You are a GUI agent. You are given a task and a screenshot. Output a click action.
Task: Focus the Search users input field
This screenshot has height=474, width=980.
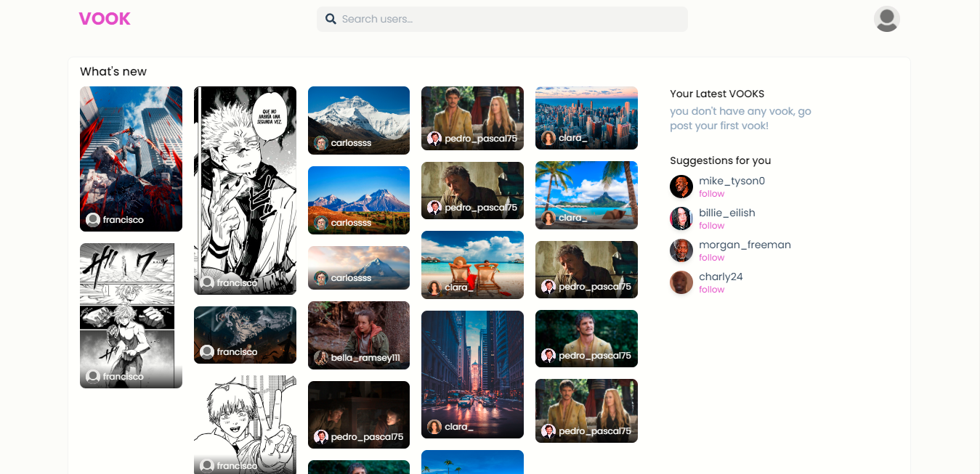tap(502, 19)
